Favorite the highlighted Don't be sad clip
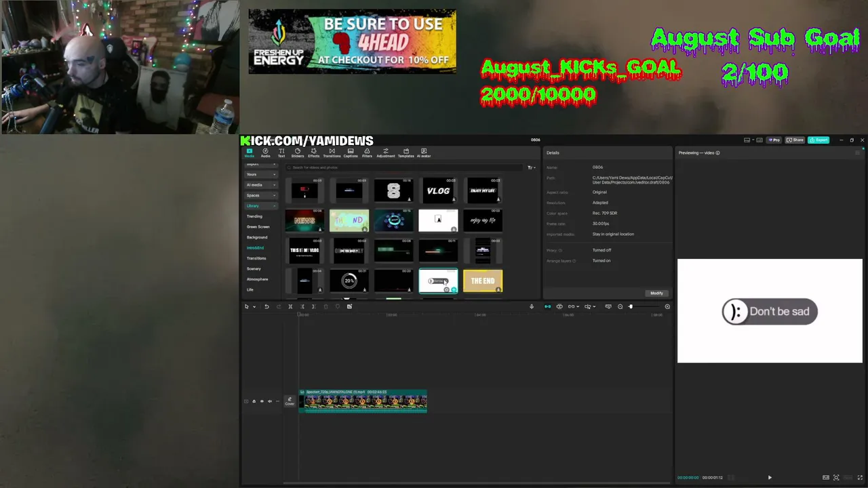Screen dimensions: 868x488 pyautogui.click(x=446, y=289)
